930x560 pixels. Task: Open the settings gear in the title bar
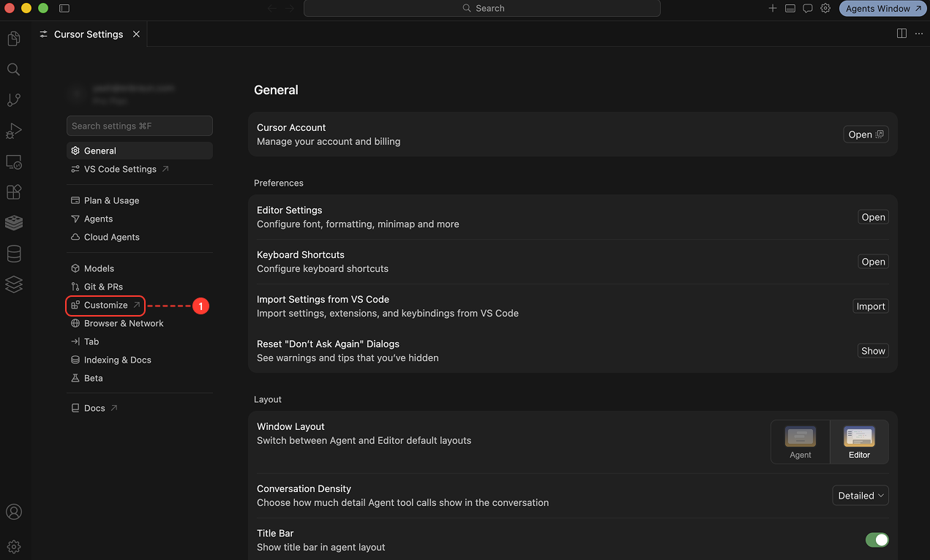coord(825,8)
